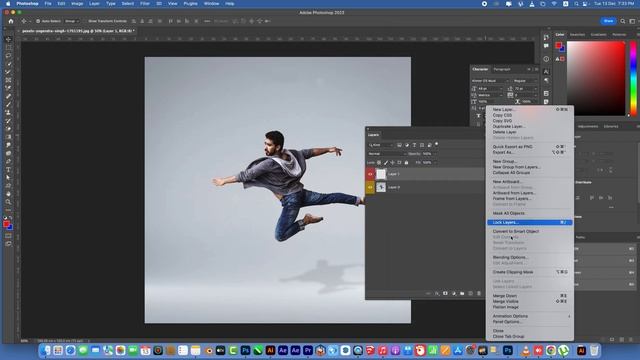Select the Horizontal Type tool
The image size is (640, 360).
[9, 170]
